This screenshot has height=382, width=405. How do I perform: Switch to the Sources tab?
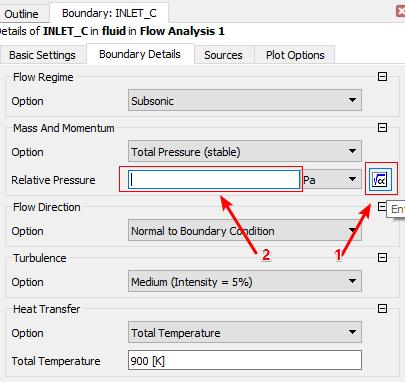point(223,55)
